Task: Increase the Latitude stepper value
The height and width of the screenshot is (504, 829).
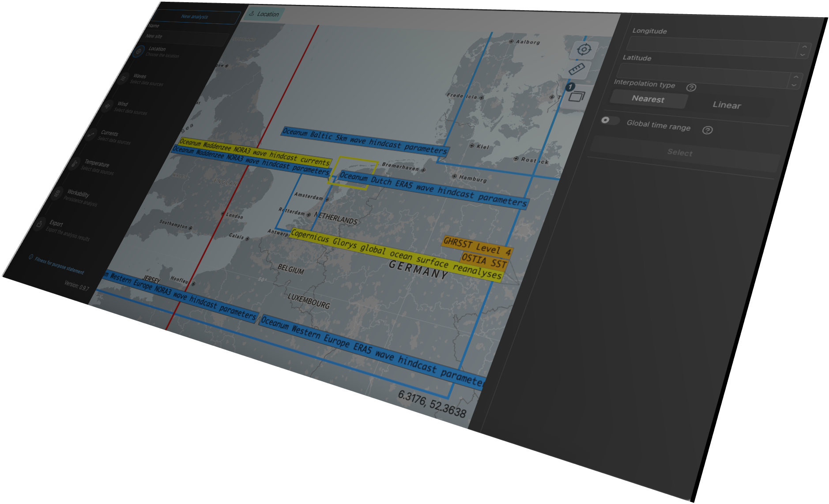Action: (x=795, y=77)
